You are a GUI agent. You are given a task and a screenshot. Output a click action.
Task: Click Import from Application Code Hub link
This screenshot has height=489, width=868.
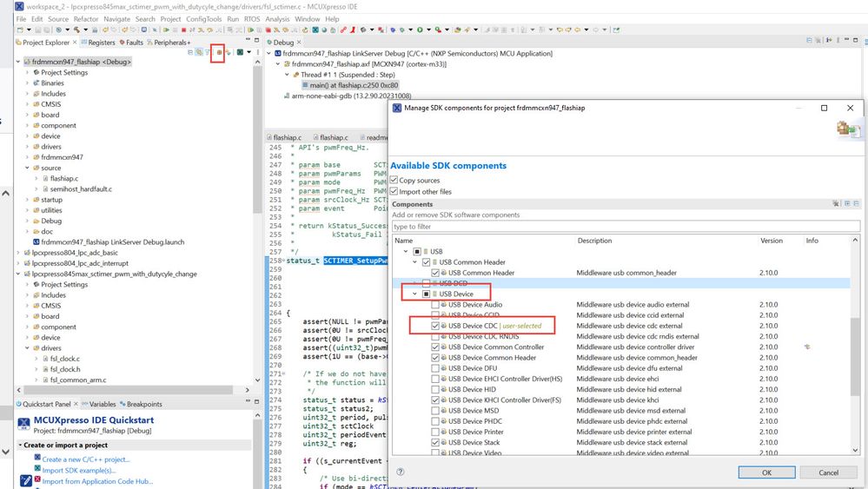point(97,481)
